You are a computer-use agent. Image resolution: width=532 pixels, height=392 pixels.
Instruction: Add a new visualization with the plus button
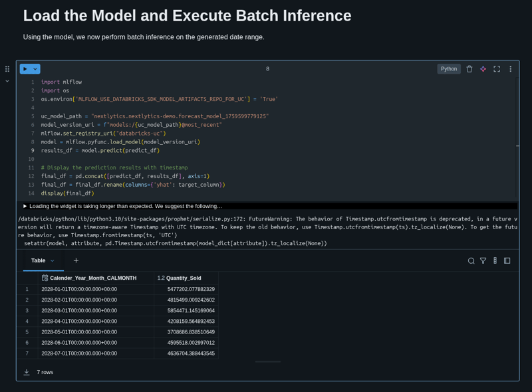point(75,260)
